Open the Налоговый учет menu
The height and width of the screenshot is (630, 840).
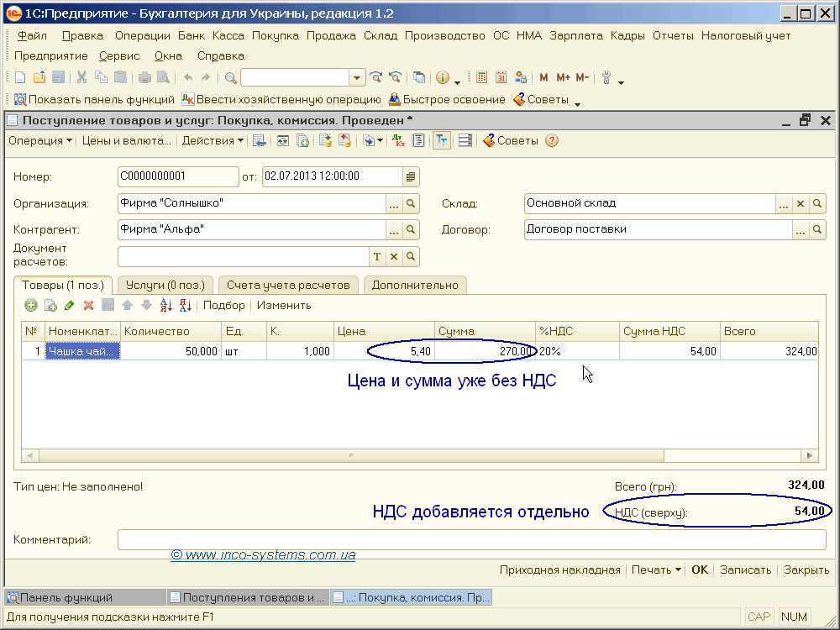pos(746,36)
